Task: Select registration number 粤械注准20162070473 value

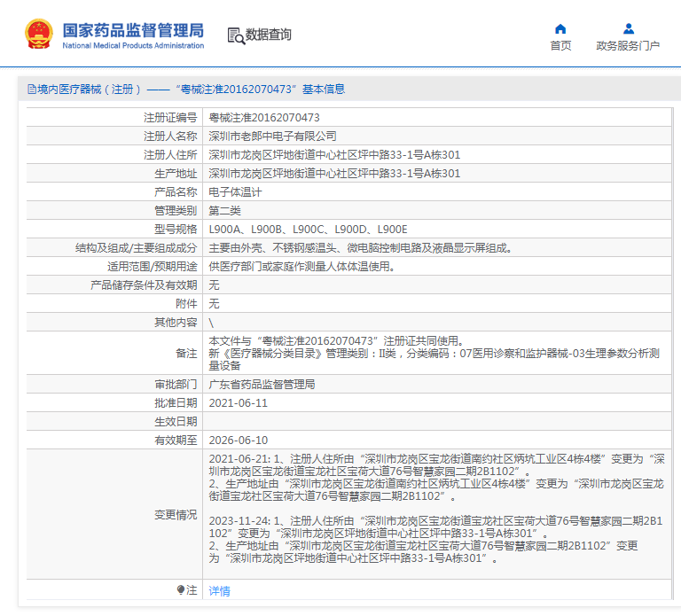Action: coord(264,118)
